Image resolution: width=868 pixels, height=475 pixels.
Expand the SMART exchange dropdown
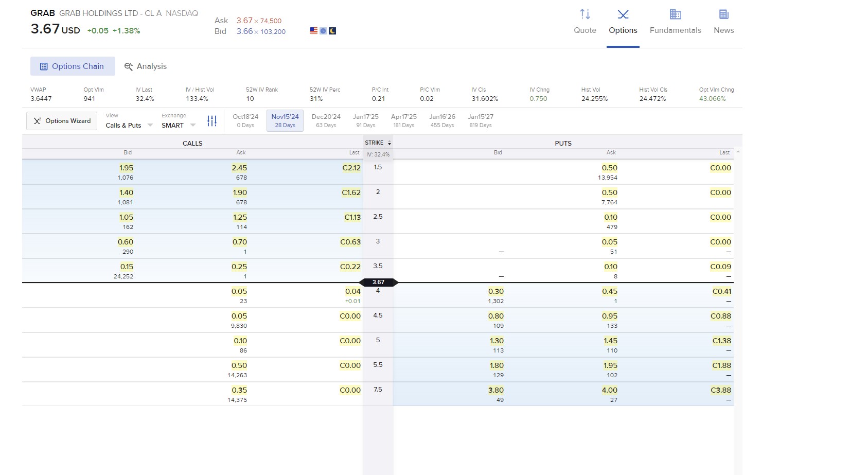pos(179,125)
